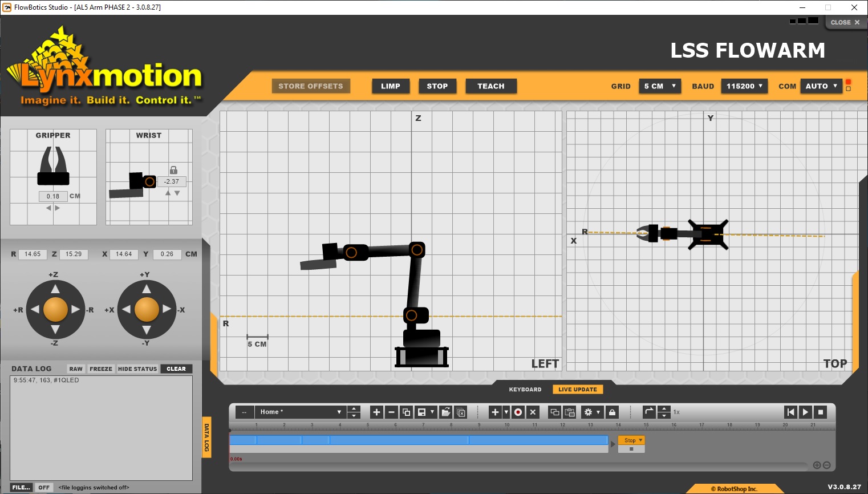
Task: Click the loop arrow icon in the toolbar
Action: tap(649, 412)
